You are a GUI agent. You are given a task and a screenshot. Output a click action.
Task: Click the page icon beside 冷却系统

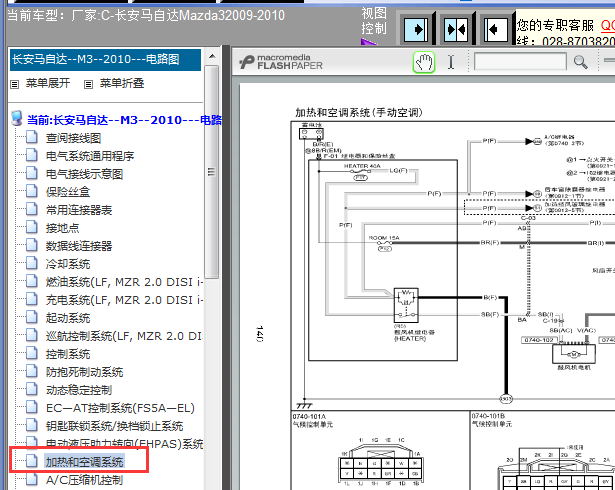pyautogui.click(x=32, y=264)
